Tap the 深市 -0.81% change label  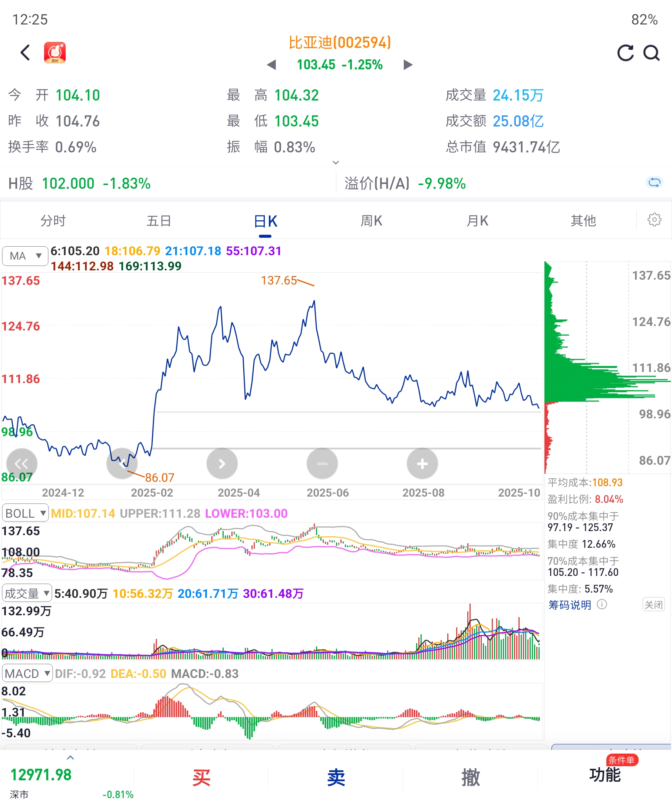point(118,794)
